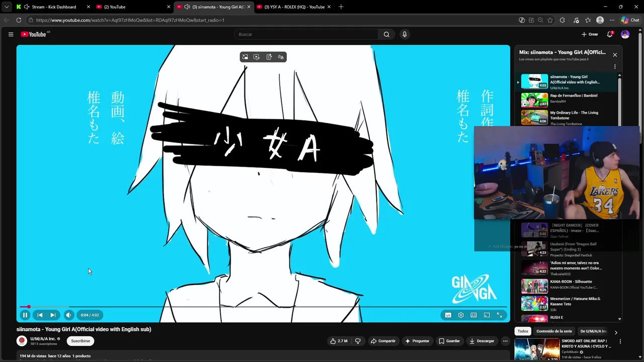Go to YouTube home via logo
Image resolution: width=644 pixels, height=362 pixels.
click(34, 34)
